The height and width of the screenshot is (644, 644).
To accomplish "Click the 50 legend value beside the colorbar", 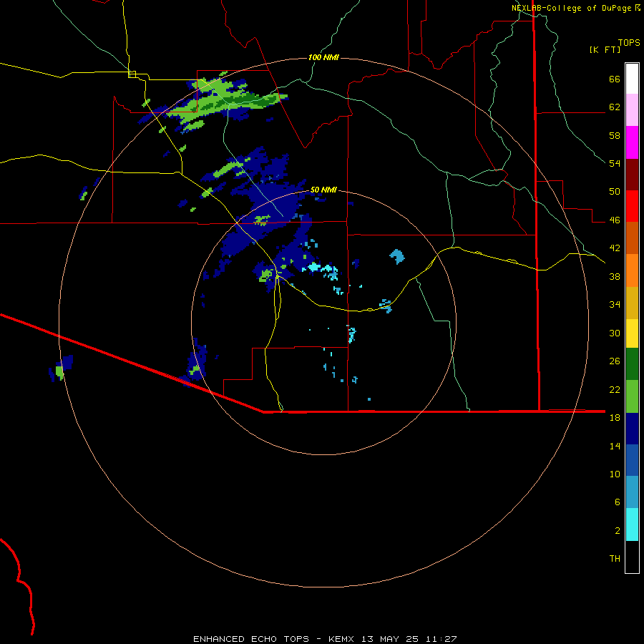I will click(x=615, y=192).
